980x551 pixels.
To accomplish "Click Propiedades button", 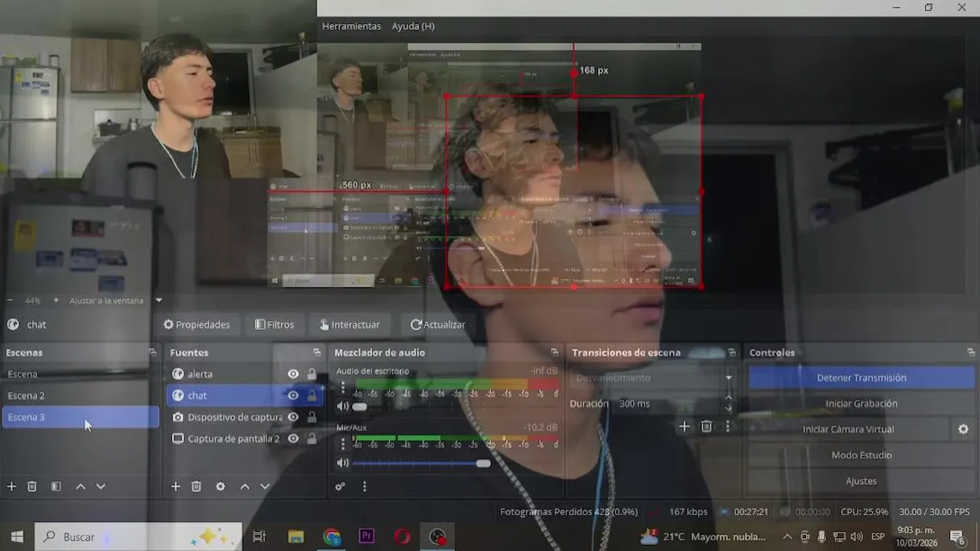I will coord(196,324).
